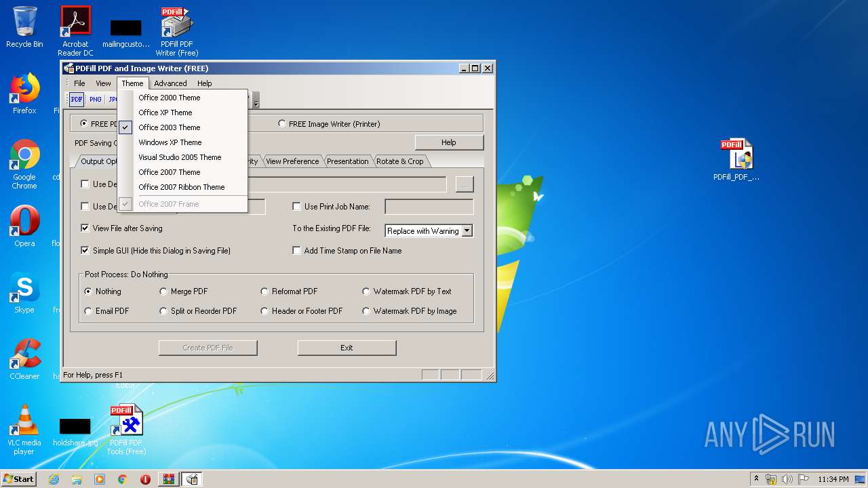This screenshot has height=488, width=868.
Task: Click Opera icon in the taskbar
Action: click(145, 479)
